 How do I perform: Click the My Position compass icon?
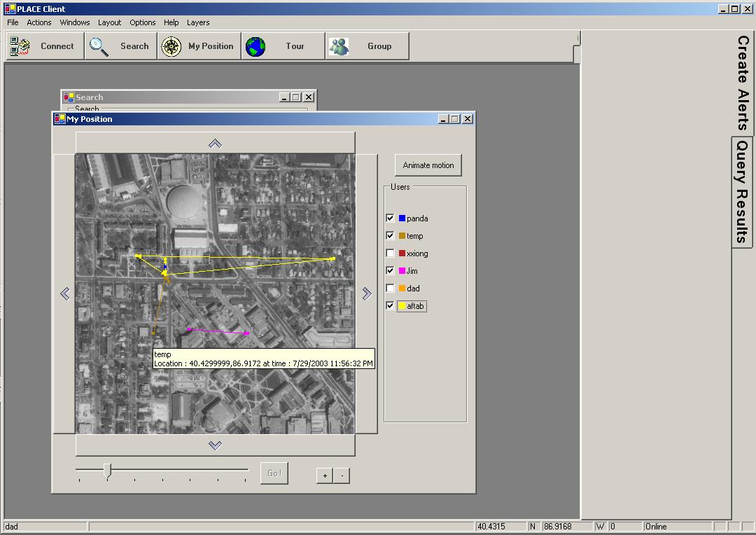(x=171, y=46)
